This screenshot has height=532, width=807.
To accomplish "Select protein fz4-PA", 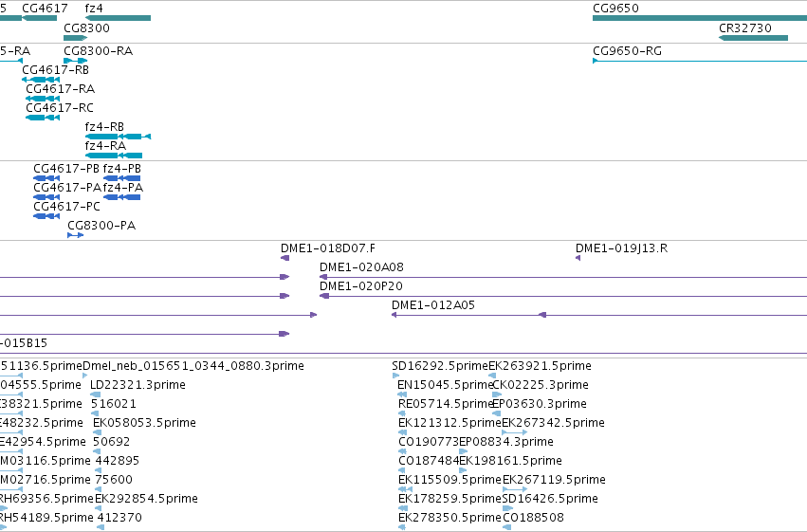I will pos(123,188).
